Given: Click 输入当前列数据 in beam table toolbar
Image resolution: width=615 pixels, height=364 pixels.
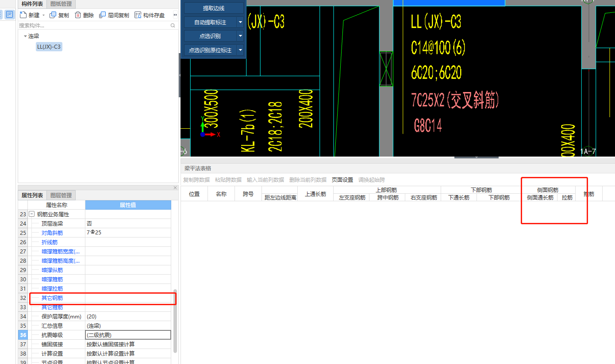Looking at the screenshot, I should tap(265, 180).
